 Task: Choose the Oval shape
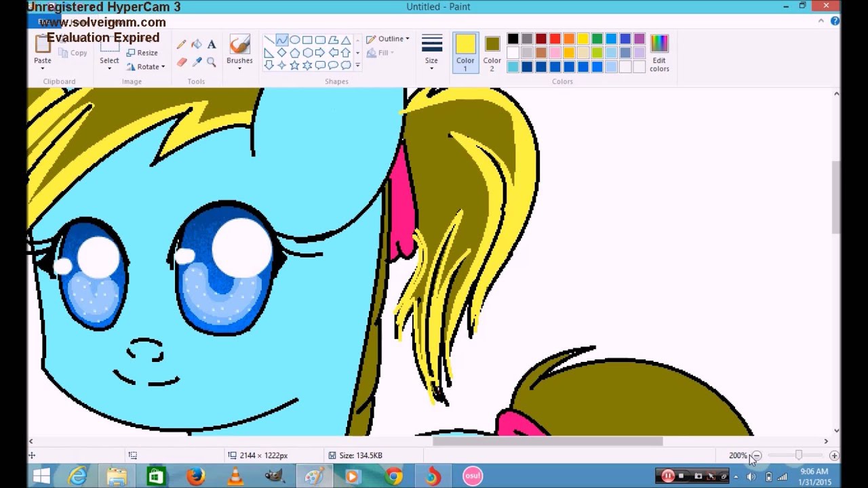click(x=295, y=40)
